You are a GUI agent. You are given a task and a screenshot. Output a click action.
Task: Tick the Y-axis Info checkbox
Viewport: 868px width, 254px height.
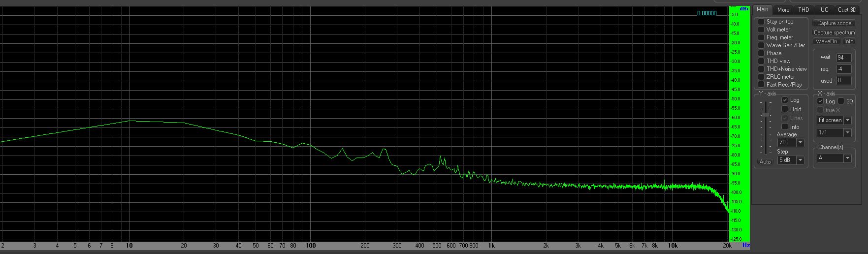coord(785,127)
